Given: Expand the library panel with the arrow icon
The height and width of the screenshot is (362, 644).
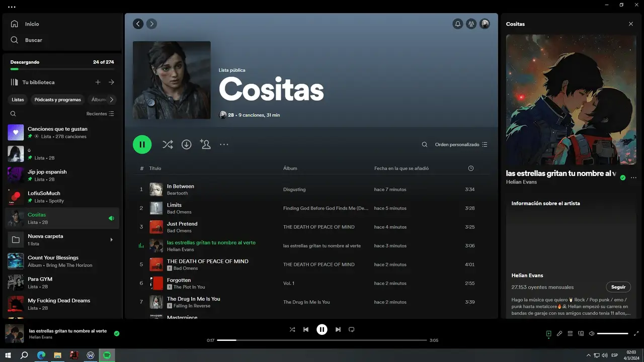Looking at the screenshot, I should [111, 82].
